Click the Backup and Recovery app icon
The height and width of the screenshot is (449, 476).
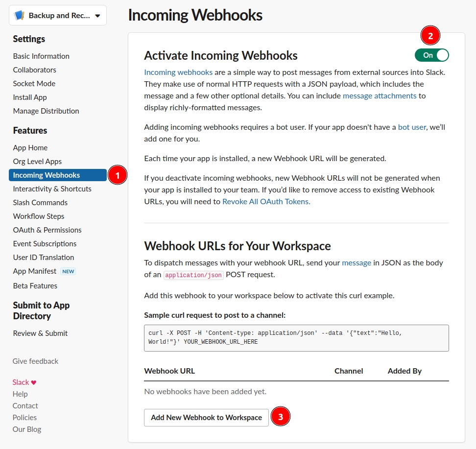tap(20, 16)
